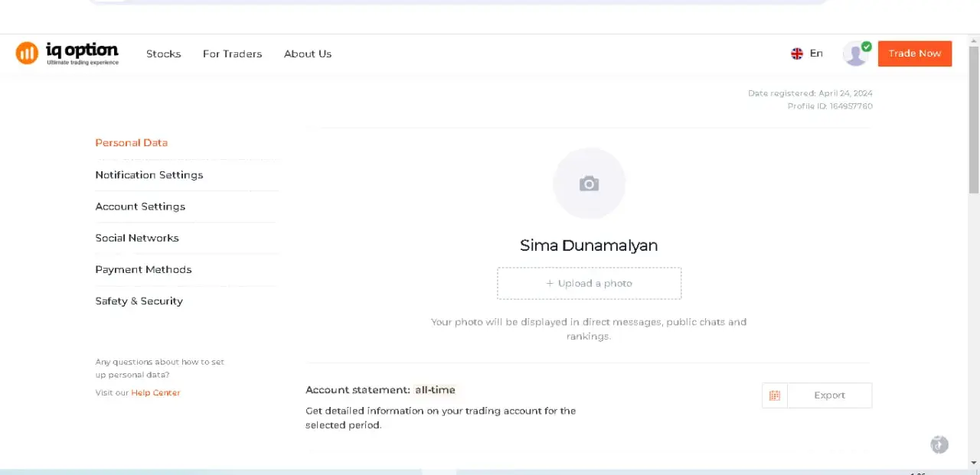
Task: Go to Notification Settings section
Action: pyautogui.click(x=149, y=175)
